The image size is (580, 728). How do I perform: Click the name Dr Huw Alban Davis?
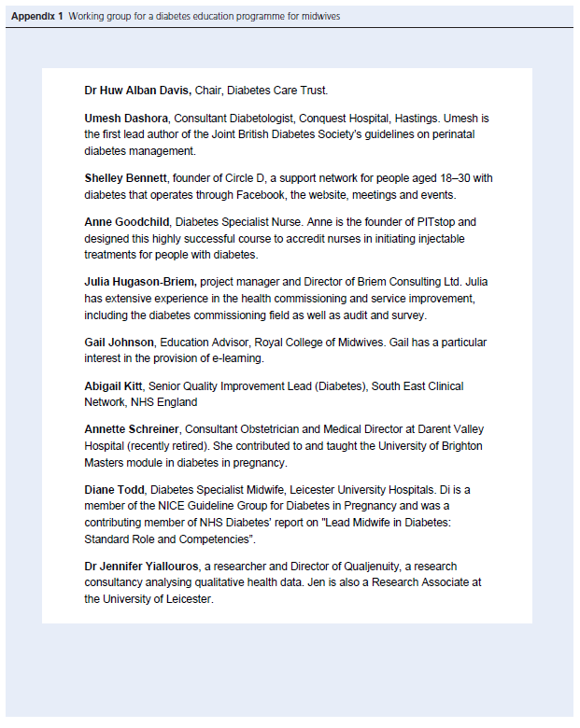pos(138,91)
